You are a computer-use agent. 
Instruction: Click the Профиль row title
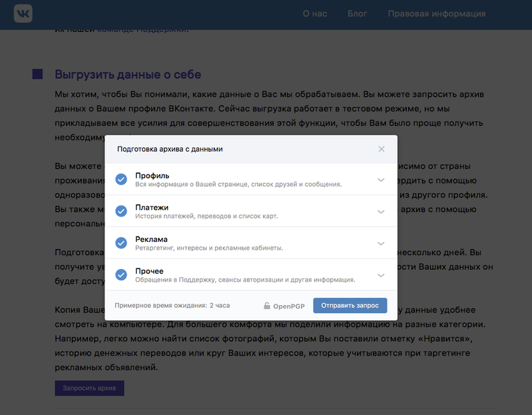click(152, 176)
